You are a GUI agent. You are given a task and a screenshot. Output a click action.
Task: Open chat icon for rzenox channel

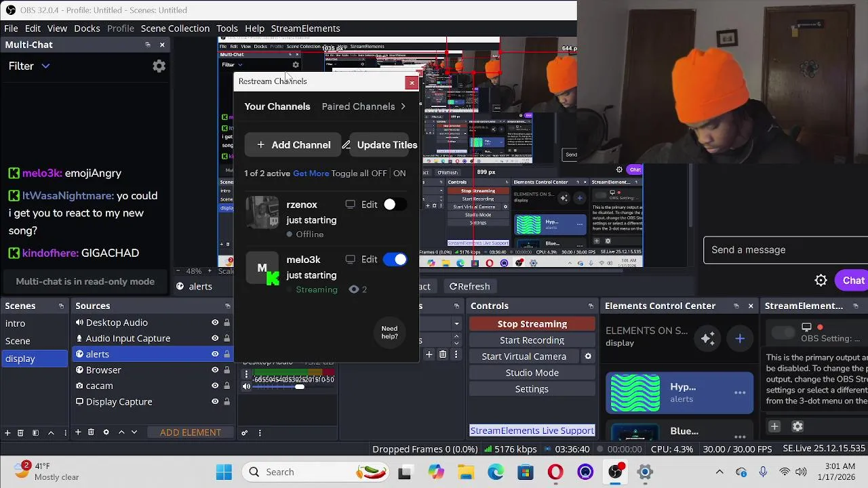[x=350, y=204]
